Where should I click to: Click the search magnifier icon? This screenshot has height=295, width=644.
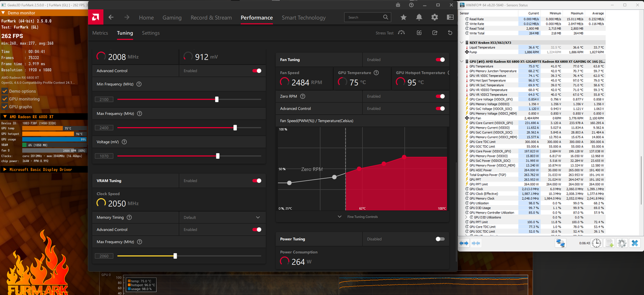point(386,17)
